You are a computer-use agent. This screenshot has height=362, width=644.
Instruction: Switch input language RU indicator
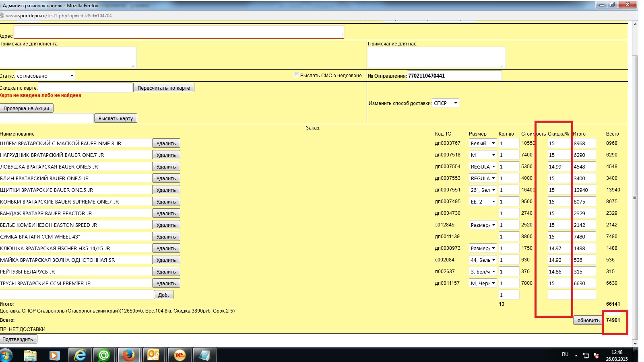click(x=565, y=354)
